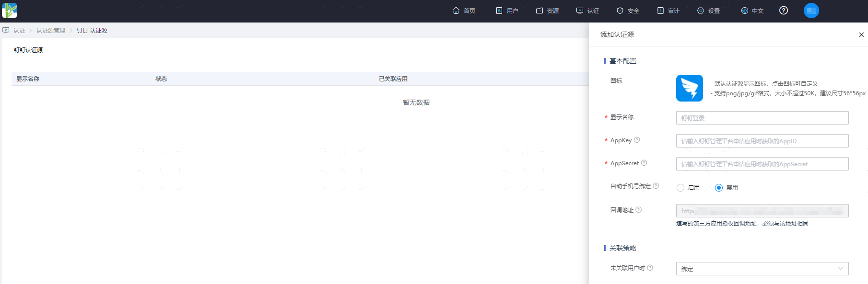The height and width of the screenshot is (284, 868).
Task: Click the 暂无数据 empty table message
Action: pos(416,102)
